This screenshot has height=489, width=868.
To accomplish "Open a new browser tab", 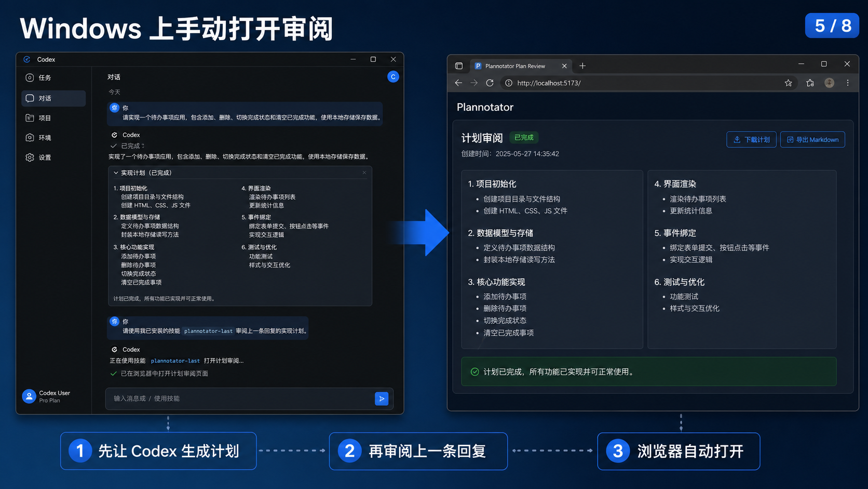I will point(582,66).
